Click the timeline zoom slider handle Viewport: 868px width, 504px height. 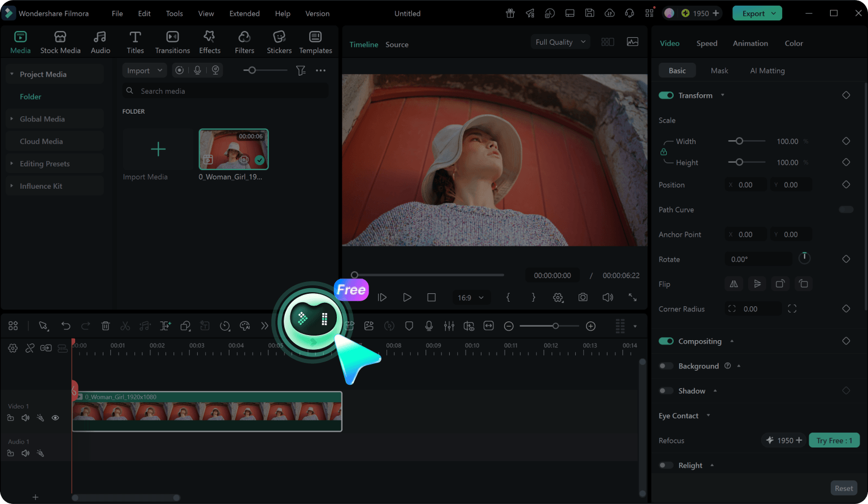pos(555,326)
